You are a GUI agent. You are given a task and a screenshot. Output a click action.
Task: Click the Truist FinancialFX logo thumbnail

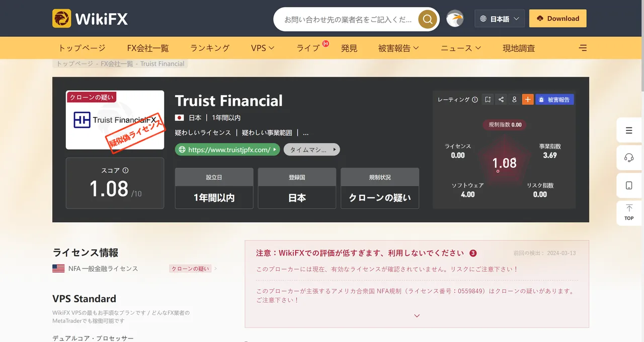pos(115,120)
